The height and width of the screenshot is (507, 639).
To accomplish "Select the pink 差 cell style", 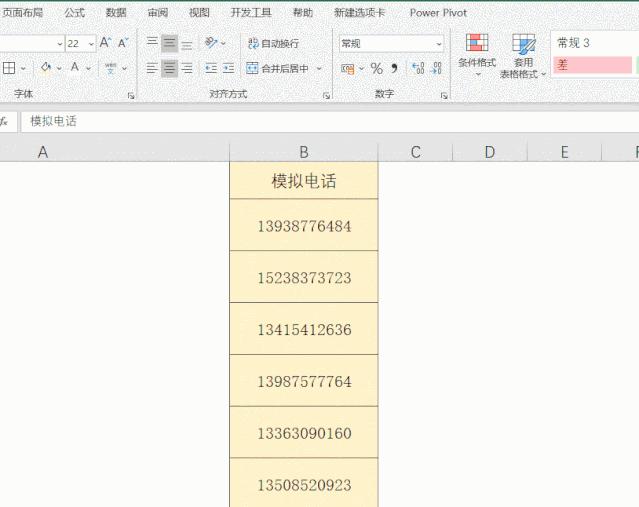I will click(593, 65).
